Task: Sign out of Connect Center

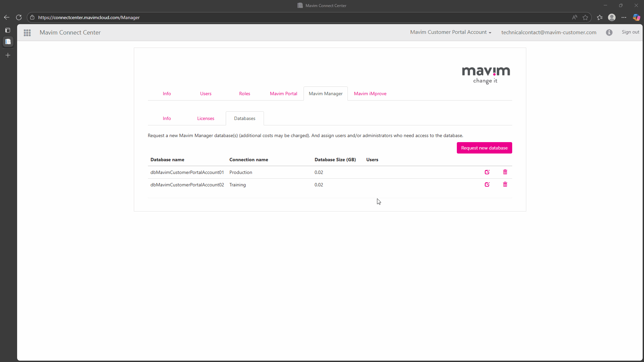Action: [630, 32]
